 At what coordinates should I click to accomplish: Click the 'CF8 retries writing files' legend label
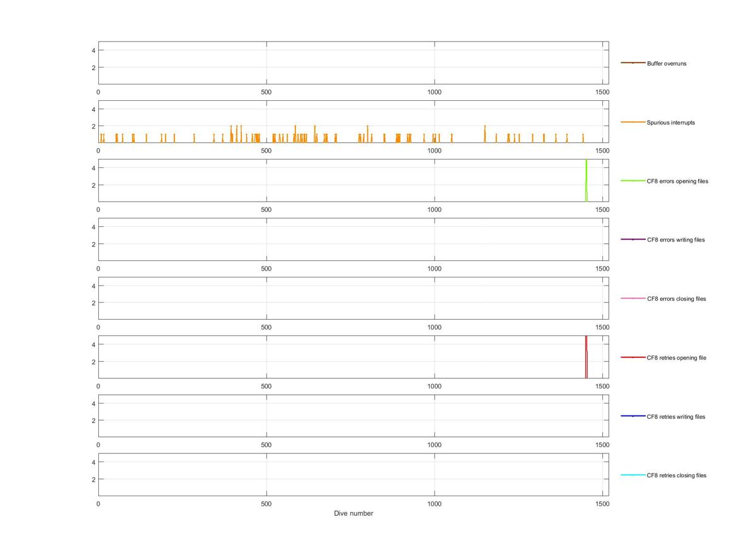[x=676, y=417]
